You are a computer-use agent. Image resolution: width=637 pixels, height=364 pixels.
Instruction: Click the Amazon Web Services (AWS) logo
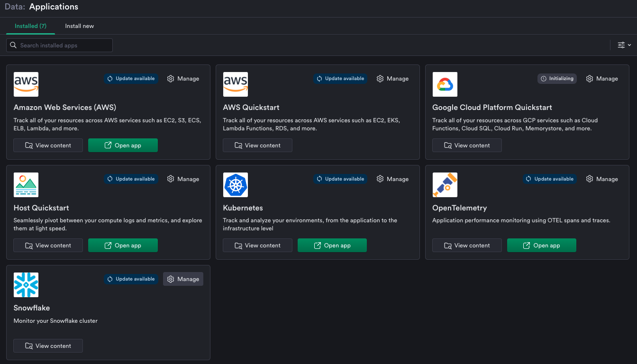pos(26,84)
